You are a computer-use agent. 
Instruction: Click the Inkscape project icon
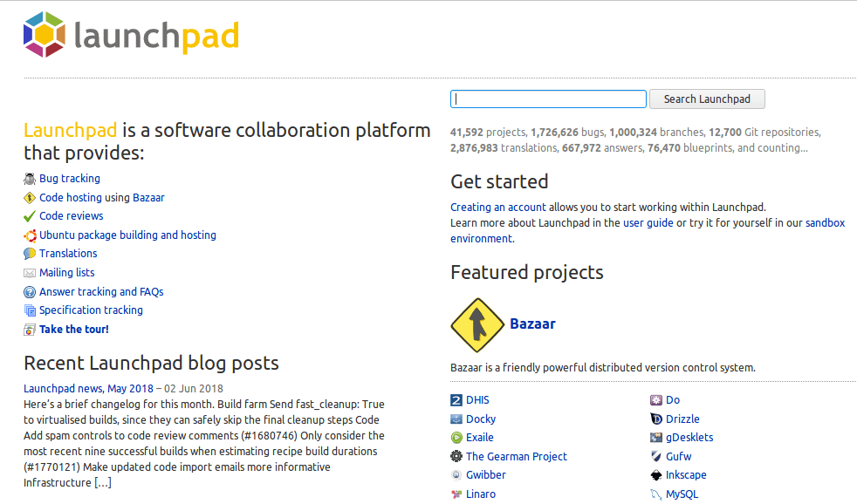point(656,475)
